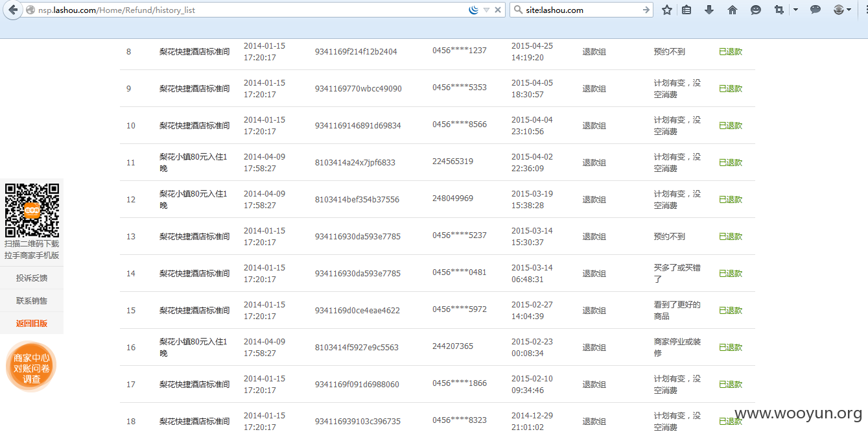Click the site:lashou.com search field
Viewport: 868px width, 432px height.
(581, 10)
